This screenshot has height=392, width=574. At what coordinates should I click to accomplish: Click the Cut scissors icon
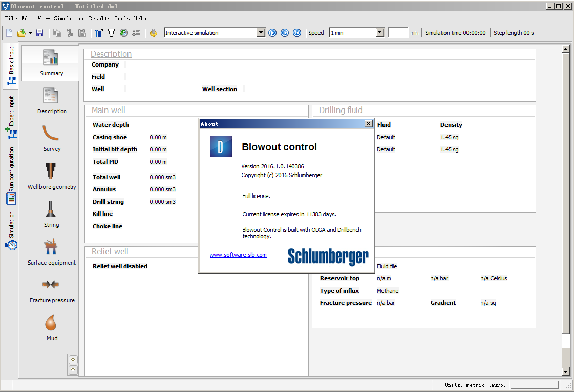tap(70, 33)
